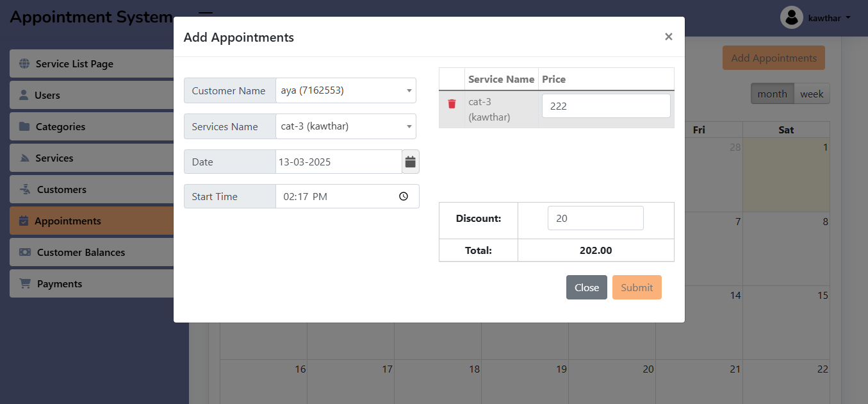Open the date picker calendar icon
This screenshot has width=868, height=404.
(411, 162)
